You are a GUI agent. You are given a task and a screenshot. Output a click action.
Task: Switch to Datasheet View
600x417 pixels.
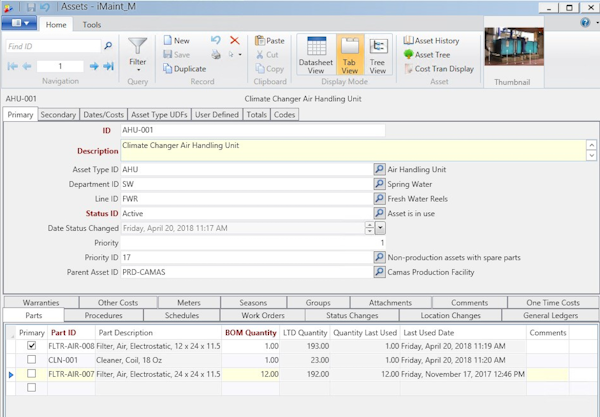(x=314, y=54)
